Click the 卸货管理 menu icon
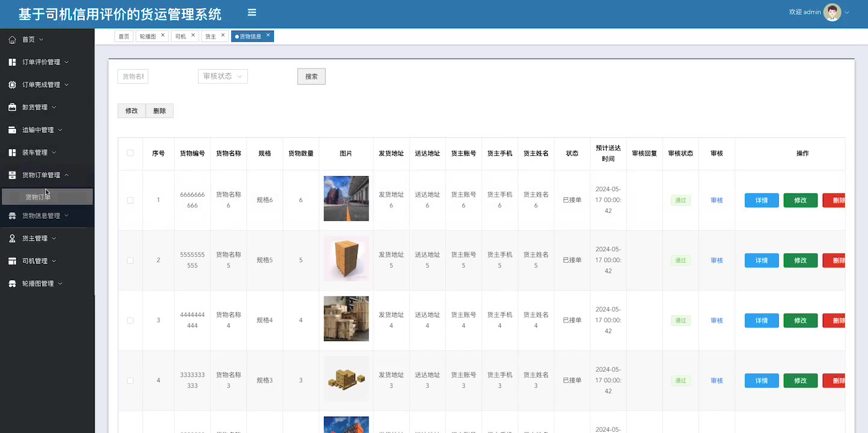Screen dimensions: 868x433 [x=12, y=107]
